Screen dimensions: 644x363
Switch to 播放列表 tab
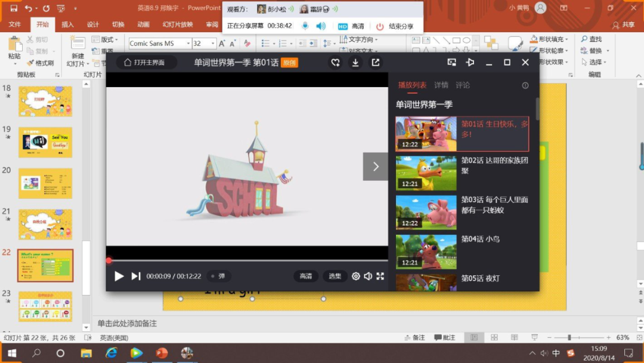click(412, 85)
